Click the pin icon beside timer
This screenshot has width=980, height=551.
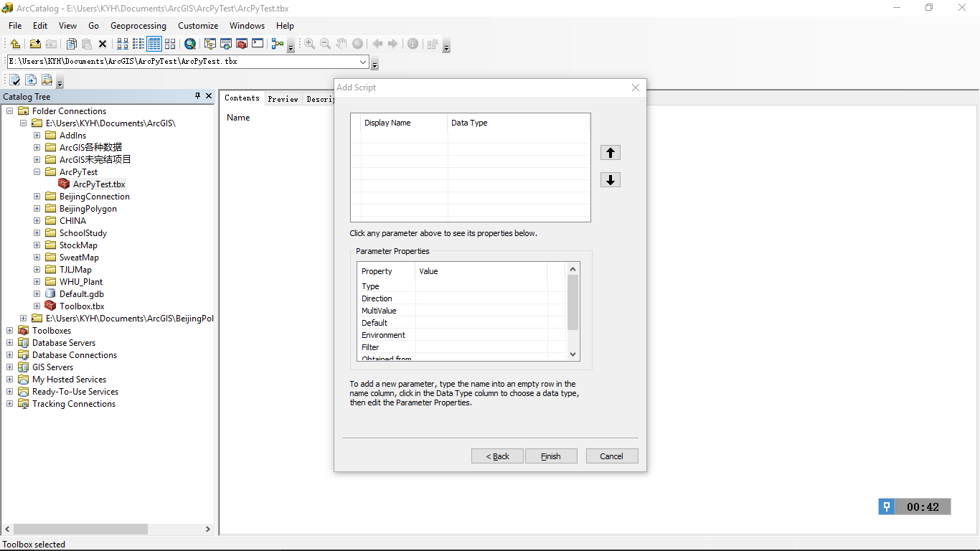(x=887, y=507)
